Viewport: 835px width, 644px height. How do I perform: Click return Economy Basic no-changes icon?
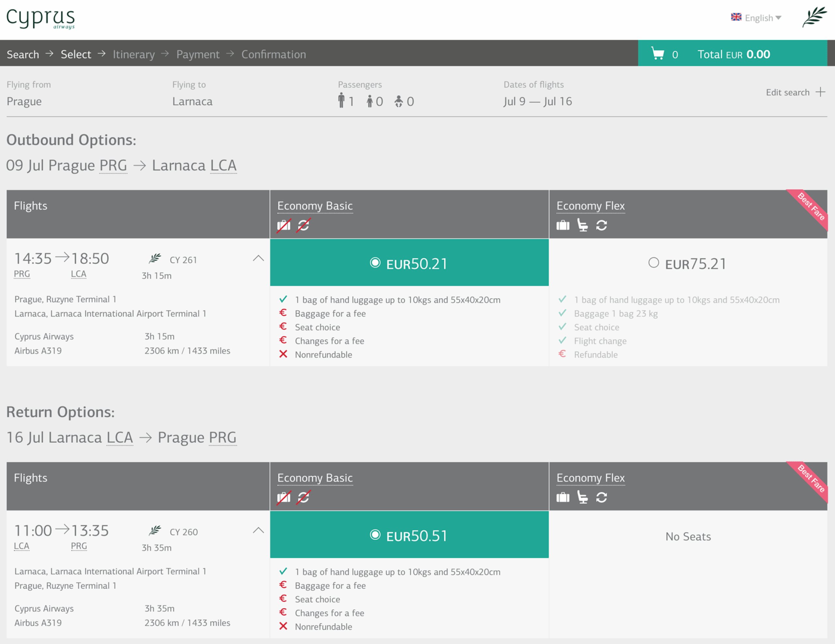pyautogui.click(x=304, y=497)
